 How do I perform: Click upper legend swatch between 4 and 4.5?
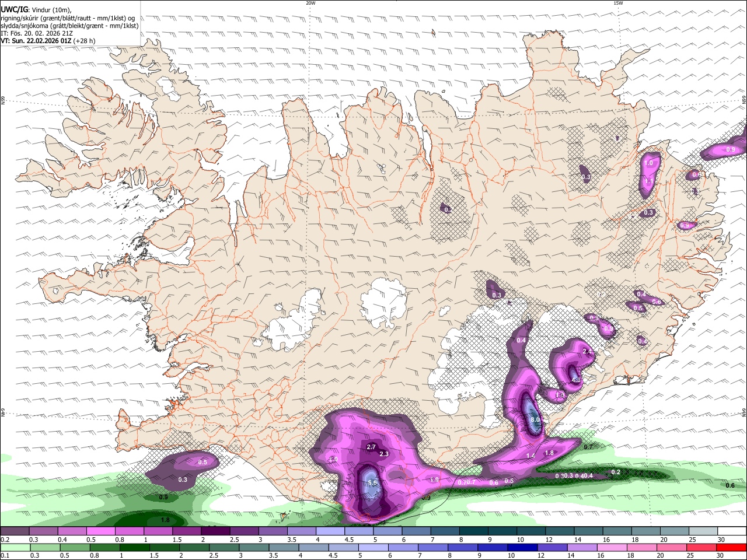[x=330, y=531]
